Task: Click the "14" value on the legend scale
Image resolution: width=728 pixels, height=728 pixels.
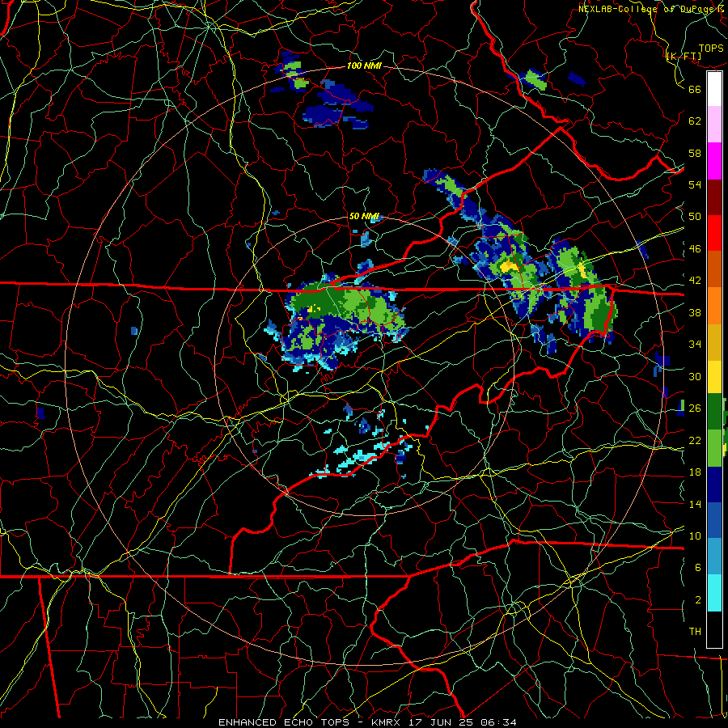Action: (x=695, y=504)
